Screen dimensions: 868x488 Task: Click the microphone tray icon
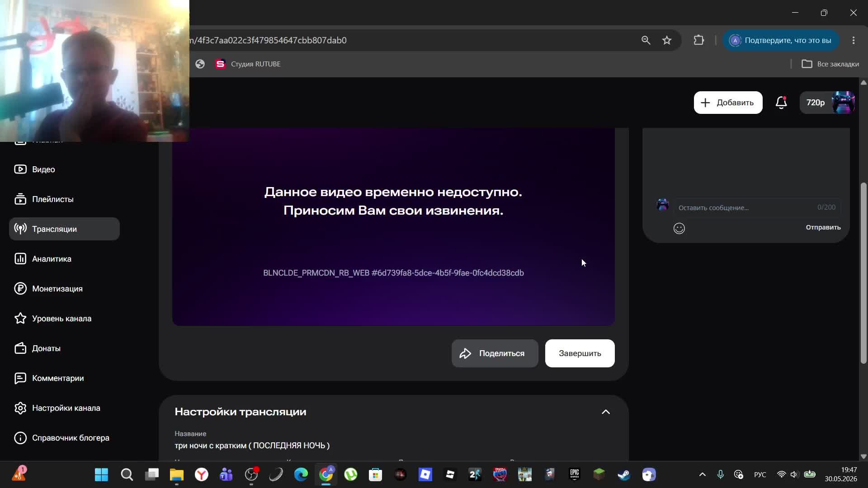720,474
